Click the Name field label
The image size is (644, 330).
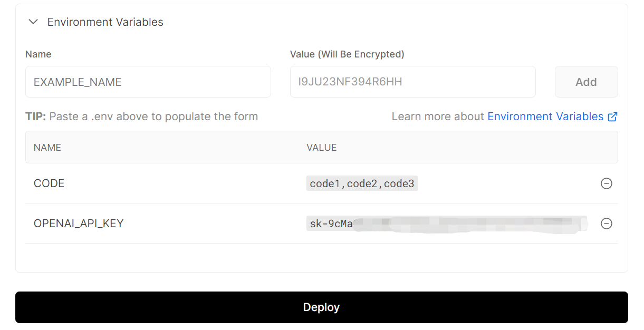click(39, 54)
